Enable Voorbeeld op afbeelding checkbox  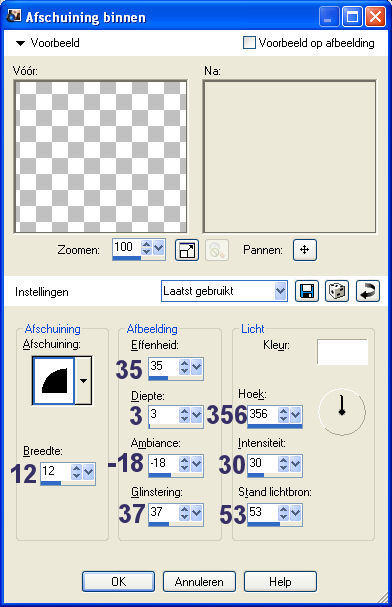249,43
